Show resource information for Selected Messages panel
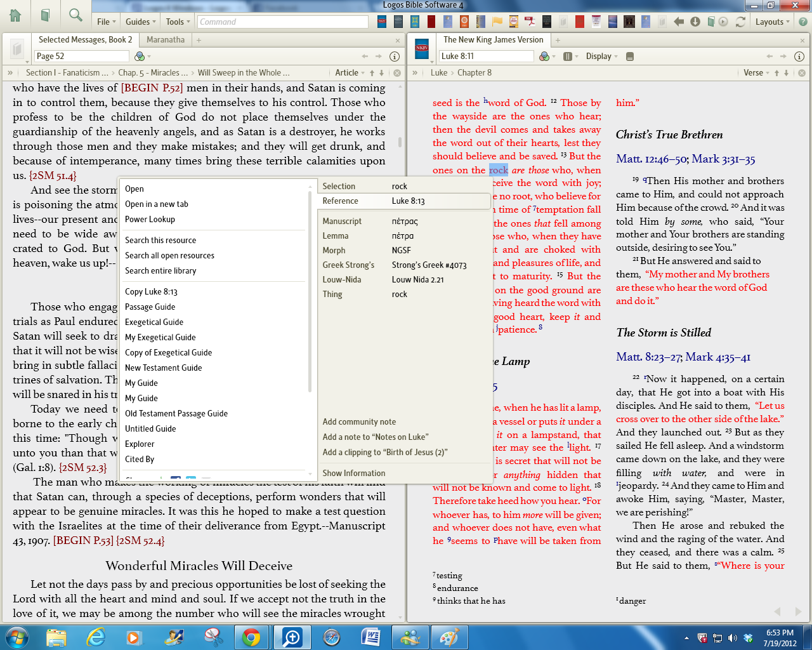Screen dimensions: 812x650 394,56
